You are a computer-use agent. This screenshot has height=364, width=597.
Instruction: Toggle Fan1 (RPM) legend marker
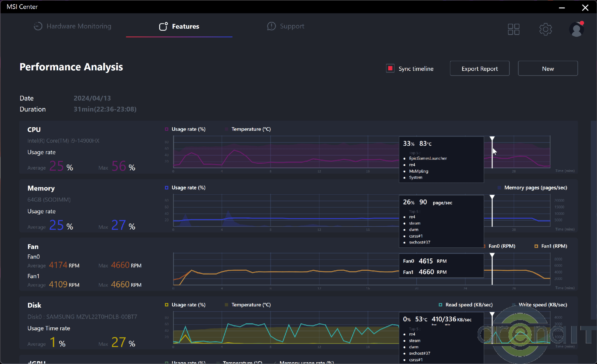[536, 246]
